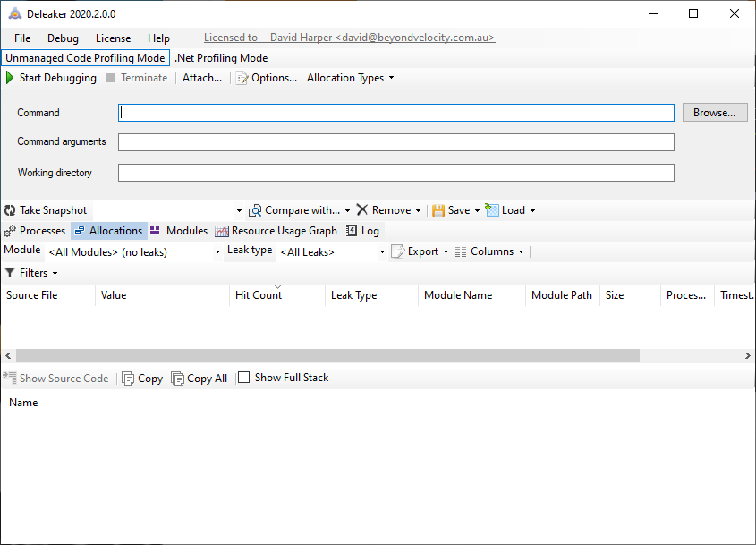Open the License menu

pos(113,38)
